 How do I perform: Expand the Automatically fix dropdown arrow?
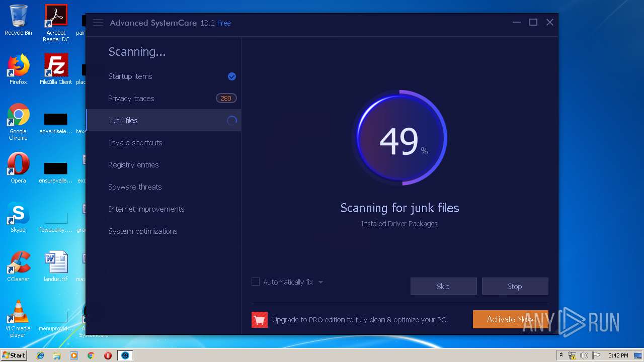point(321,282)
